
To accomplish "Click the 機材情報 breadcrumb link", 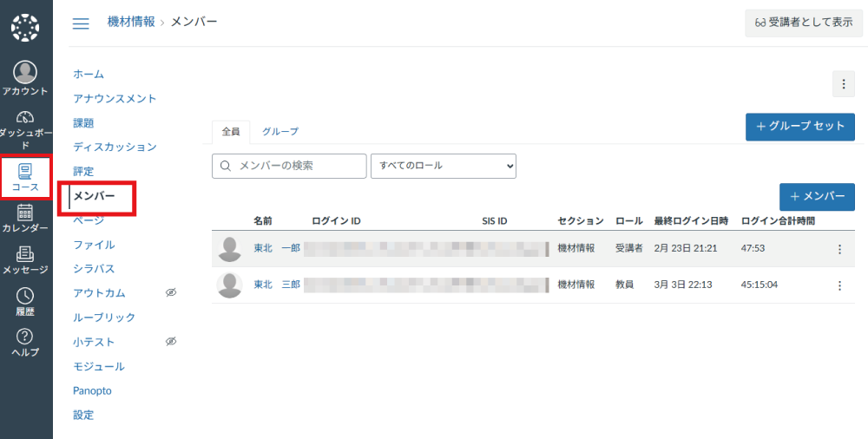I will 131,22.
